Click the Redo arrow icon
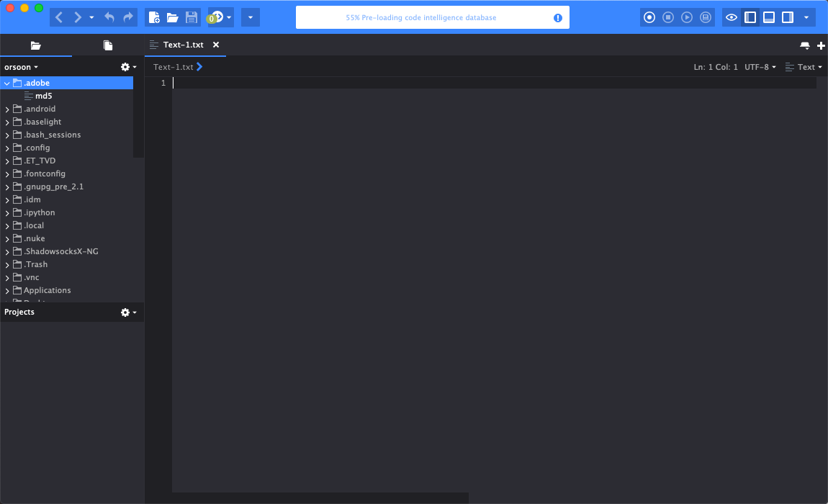This screenshot has width=828, height=504. [127, 17]
